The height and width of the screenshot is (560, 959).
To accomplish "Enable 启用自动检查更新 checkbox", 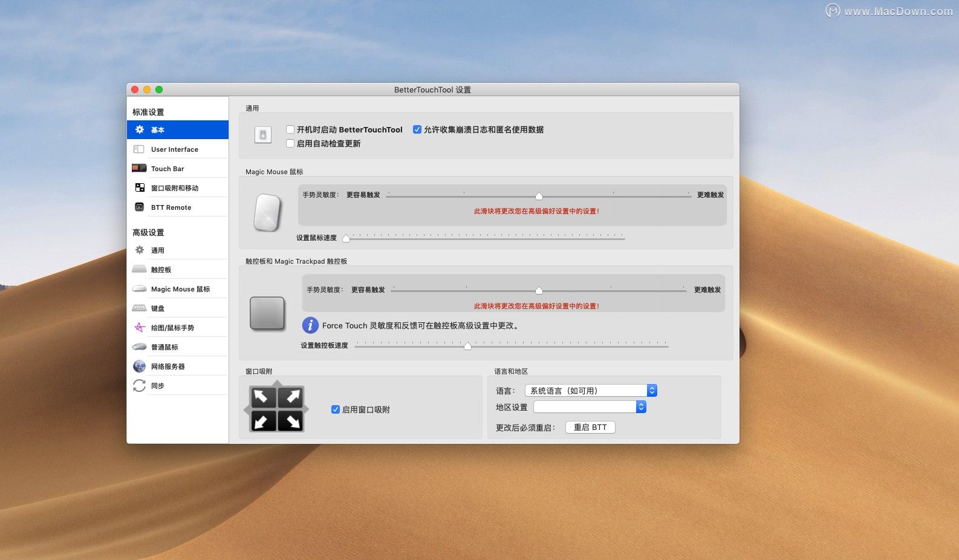I will click(x=290, y=143).
